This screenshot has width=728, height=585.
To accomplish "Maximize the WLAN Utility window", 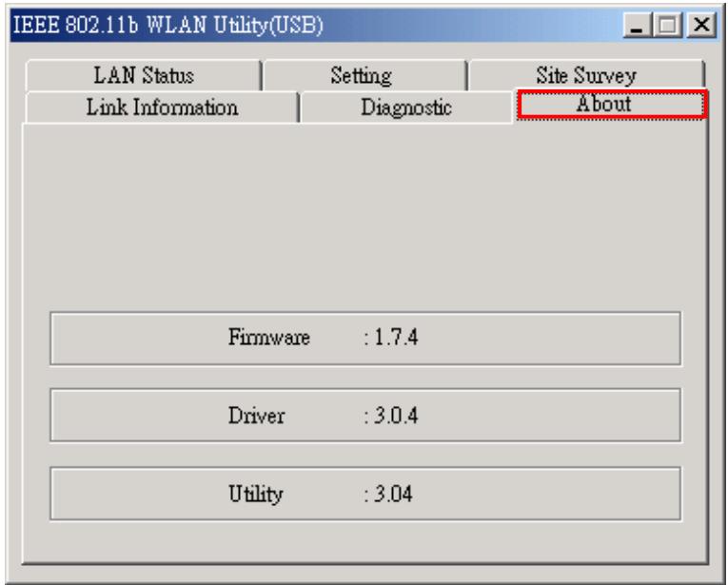I will 668,25.
